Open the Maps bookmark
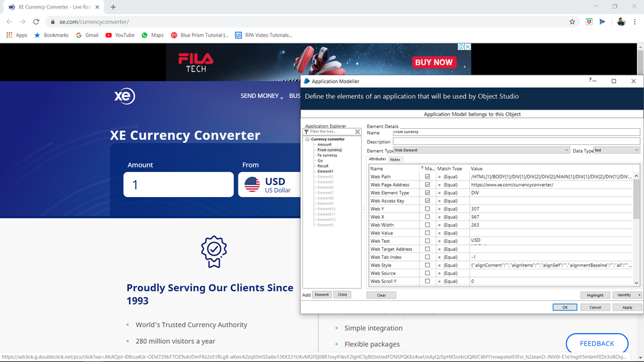Screen dimensions: 644x362 pyautogui.click(x=152, y=35)
